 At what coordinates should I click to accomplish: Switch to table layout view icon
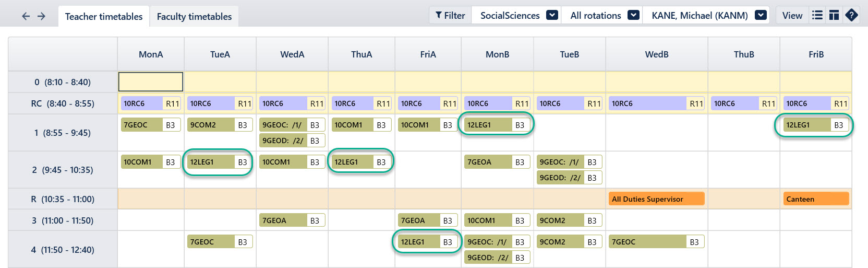834,15
